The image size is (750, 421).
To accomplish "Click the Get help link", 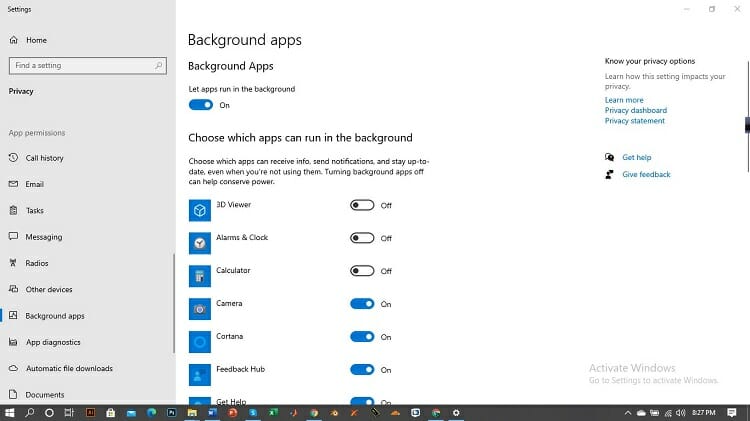I will pos(637,157).
